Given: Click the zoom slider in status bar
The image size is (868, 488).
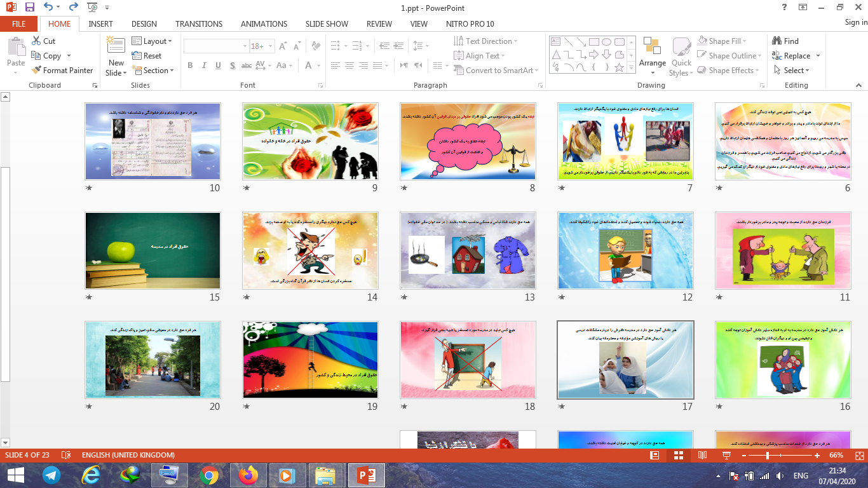Looking at the screenshot, I should (768, 456).
